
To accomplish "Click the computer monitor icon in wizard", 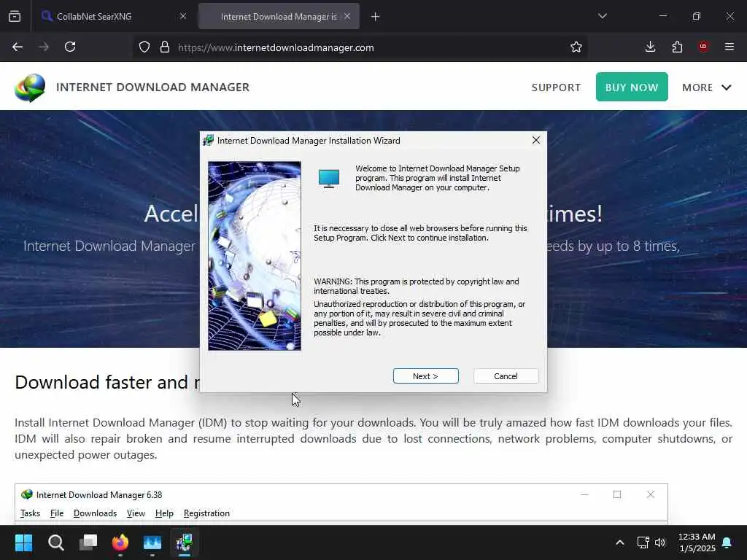I will (329, 179).
